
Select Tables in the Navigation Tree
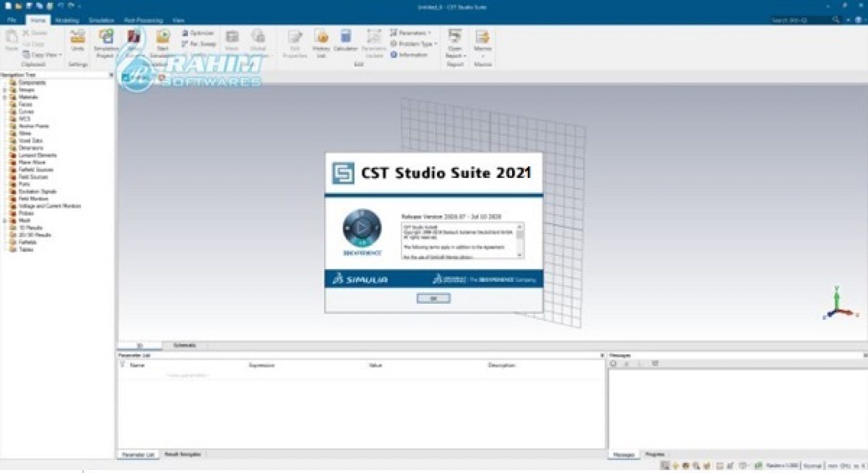[26, 249]
